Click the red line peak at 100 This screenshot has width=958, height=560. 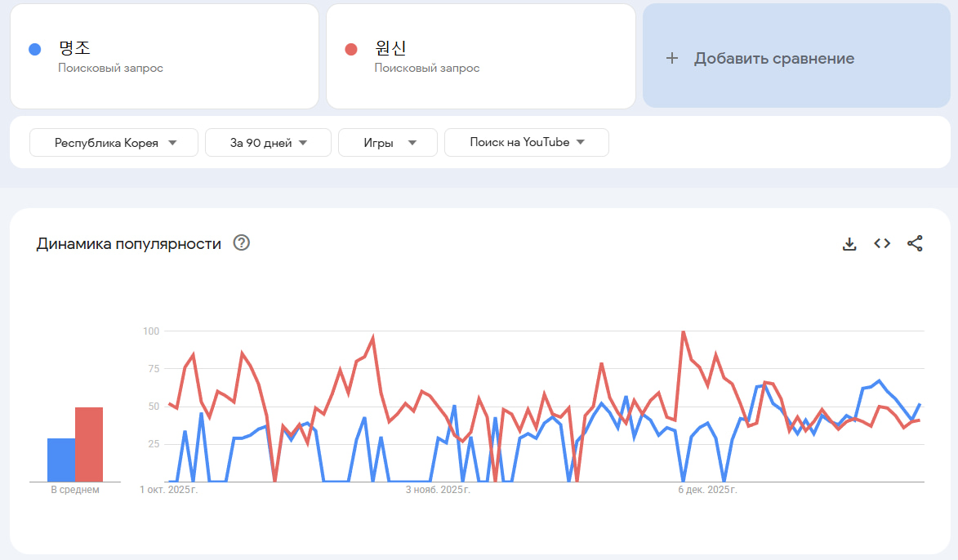coord(683,332)
